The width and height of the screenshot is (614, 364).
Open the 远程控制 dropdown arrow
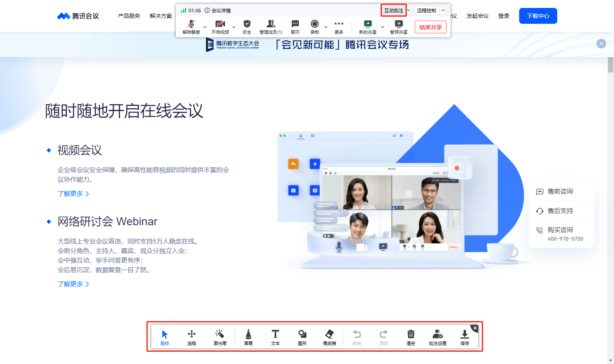[443, 10]
